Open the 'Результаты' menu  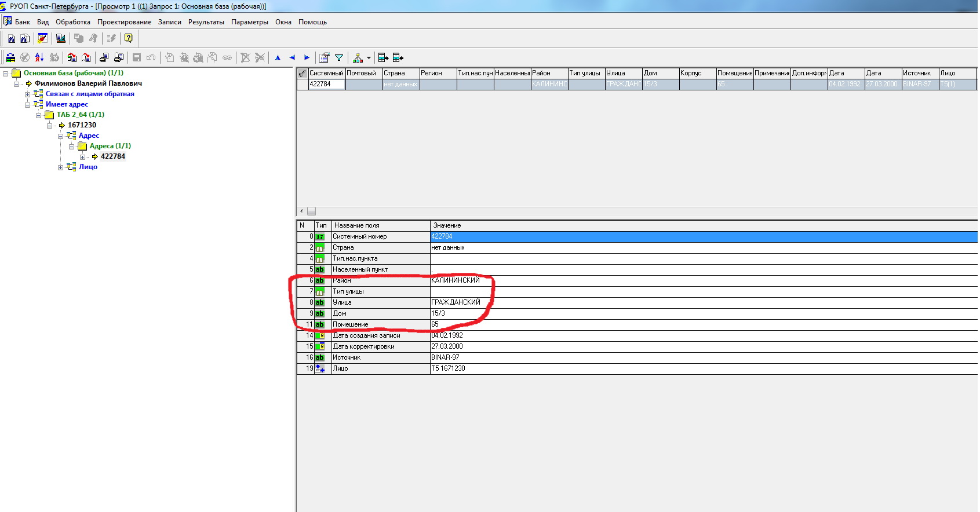pyautogui.click(x=206, y=22)
